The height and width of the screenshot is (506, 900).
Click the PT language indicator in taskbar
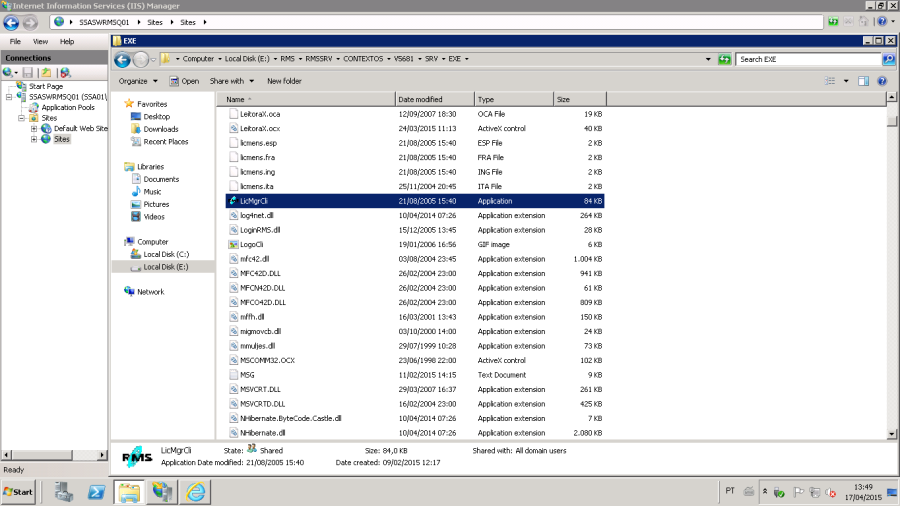[x=730, y=491]
